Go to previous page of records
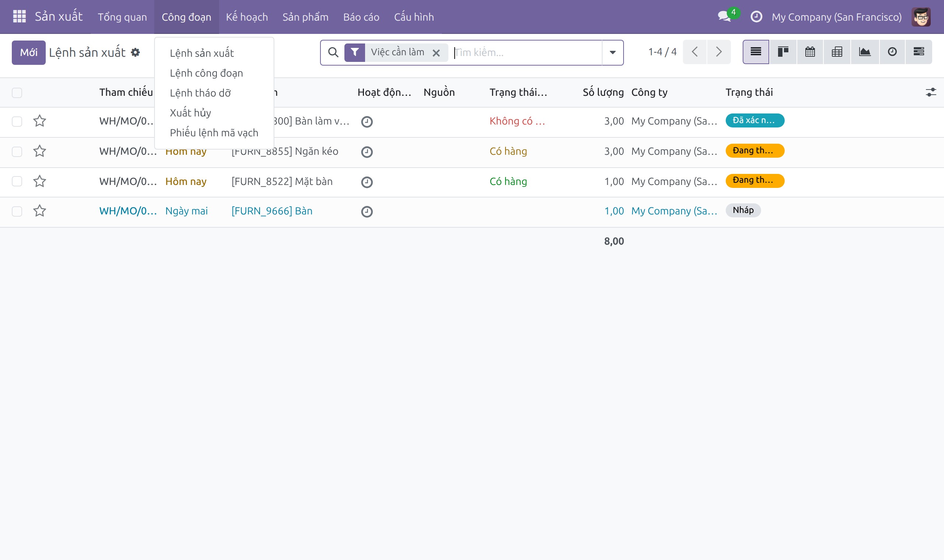The image size is (944, 560). click(x=694, y=52)
